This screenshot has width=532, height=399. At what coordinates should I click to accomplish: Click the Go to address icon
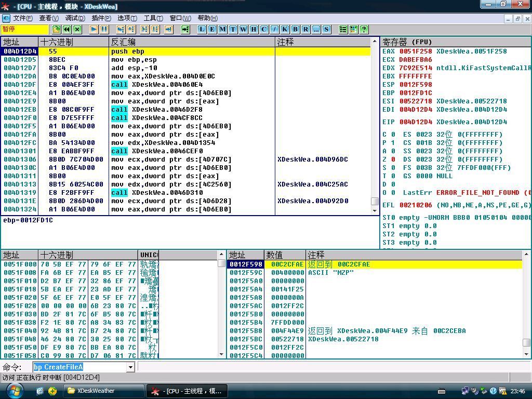pyautogui.click(x=185, y=30)
